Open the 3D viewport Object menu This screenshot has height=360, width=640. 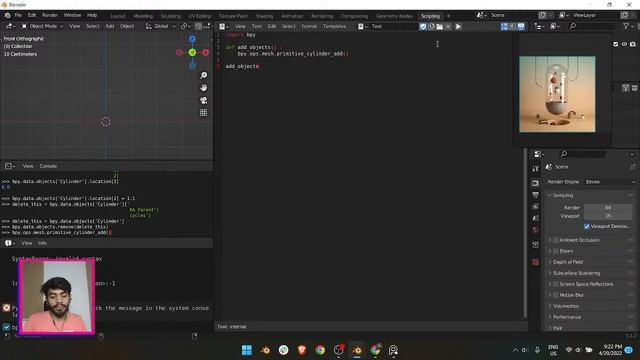(127, 26)
